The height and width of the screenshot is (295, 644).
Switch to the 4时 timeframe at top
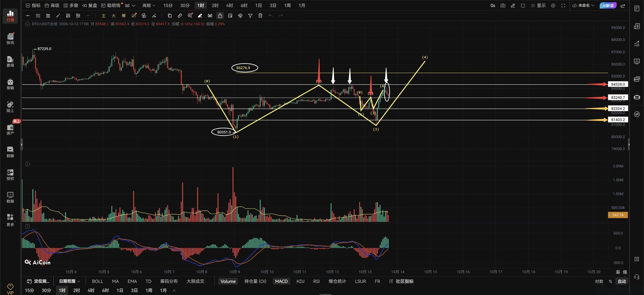point(229,6)
